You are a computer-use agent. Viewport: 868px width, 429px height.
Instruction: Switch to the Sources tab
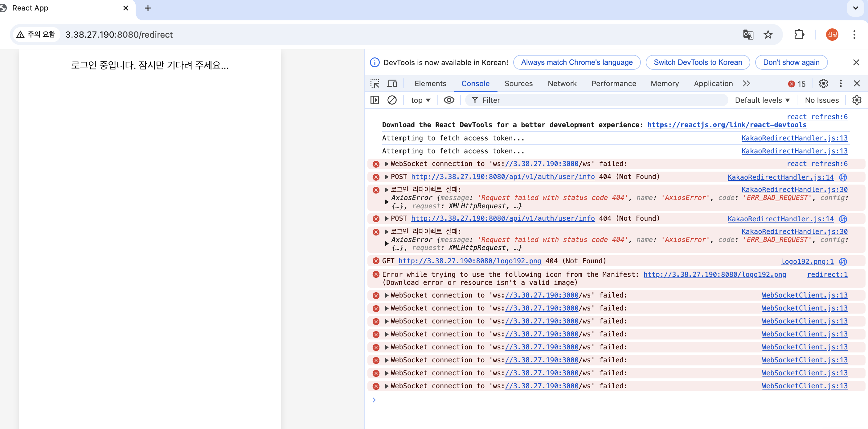[x=518, y=83]
